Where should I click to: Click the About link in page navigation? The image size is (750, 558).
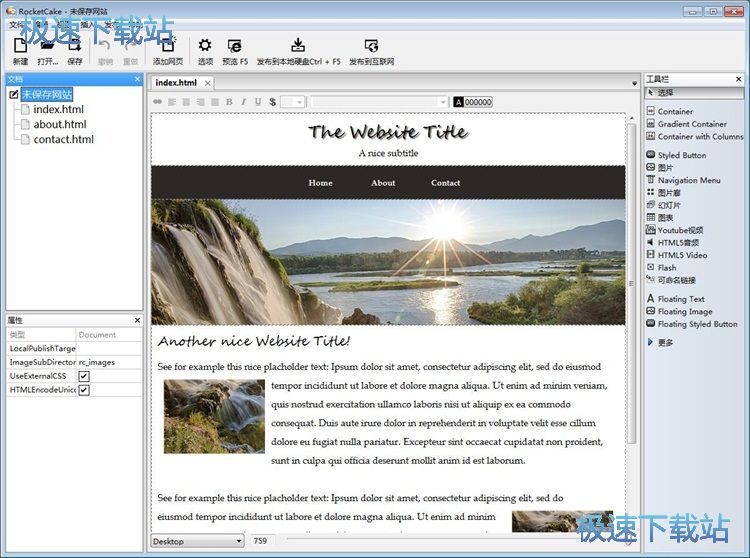tap(383, 183)
